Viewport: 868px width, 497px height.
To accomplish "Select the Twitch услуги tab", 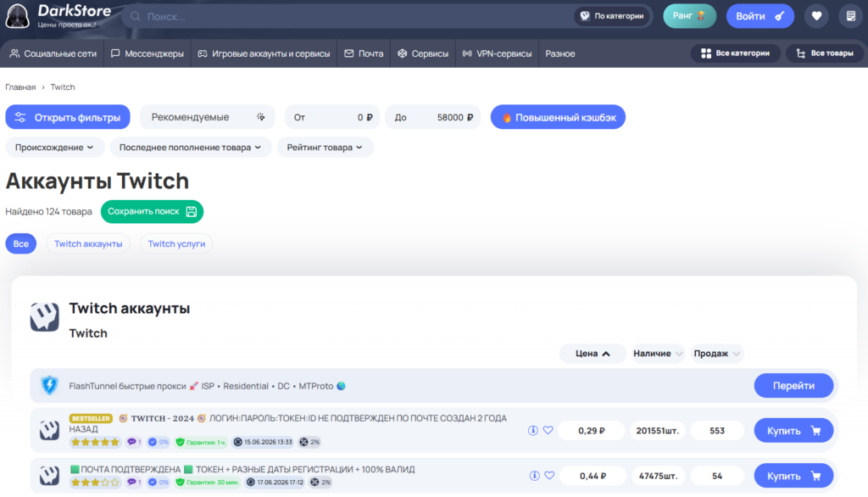I will click(x=176, y=243).
